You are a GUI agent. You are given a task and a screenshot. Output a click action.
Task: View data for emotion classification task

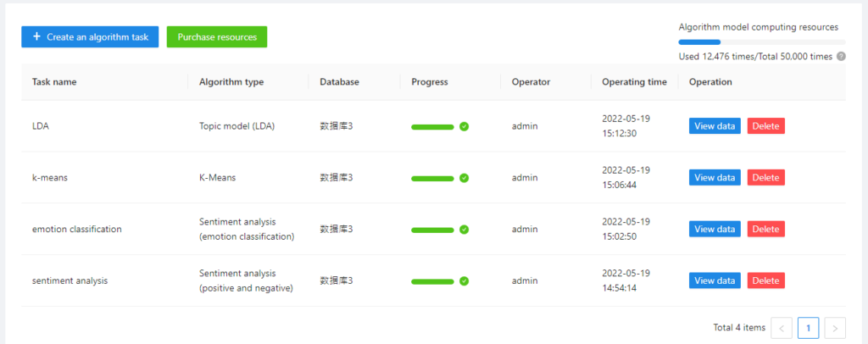[715, 230]
